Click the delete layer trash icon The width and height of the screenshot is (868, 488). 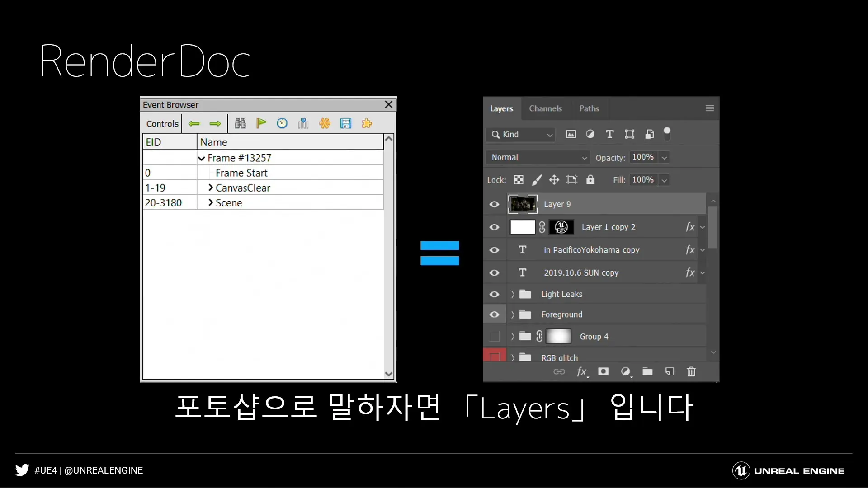point(691,371)
